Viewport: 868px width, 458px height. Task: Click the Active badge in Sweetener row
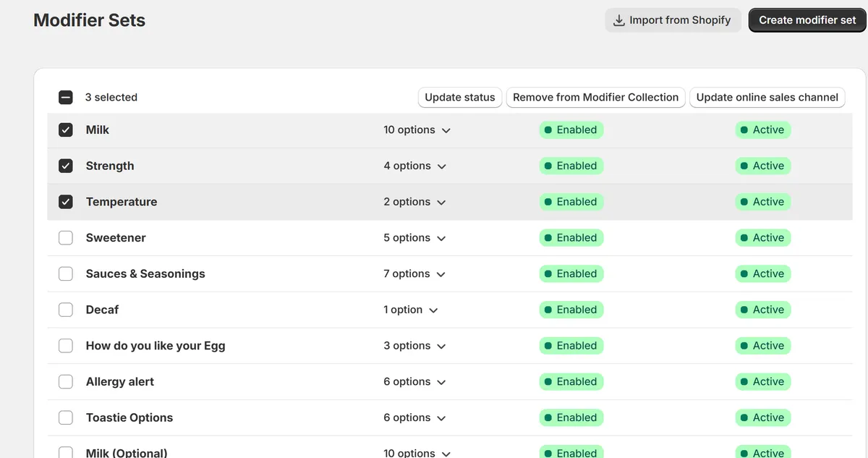763,238
